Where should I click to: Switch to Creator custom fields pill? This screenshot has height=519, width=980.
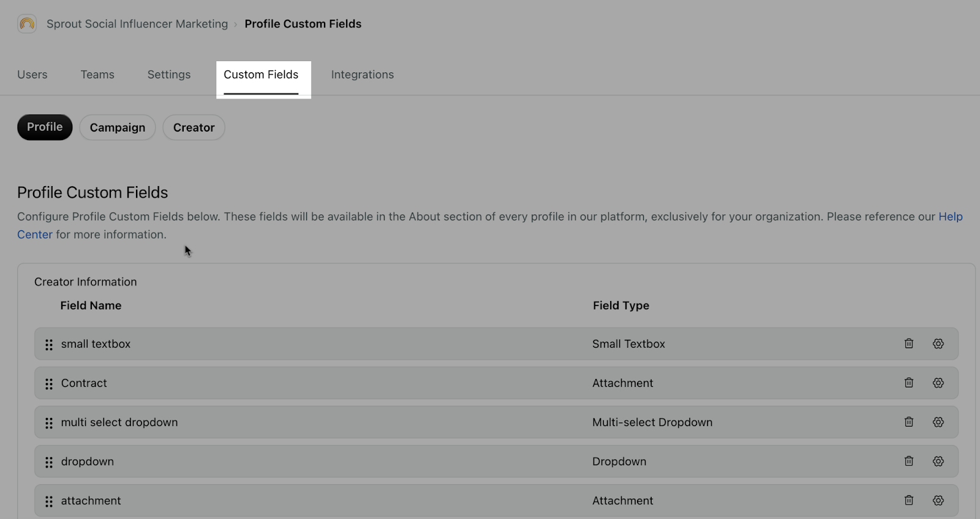(194, 127)
